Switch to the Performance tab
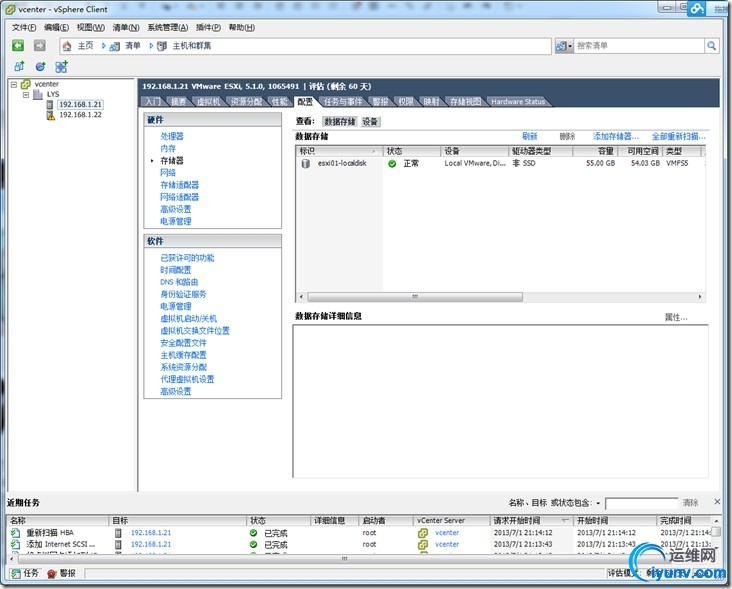Viewport: 732px width, 589px height. click(x=280, y=102)
